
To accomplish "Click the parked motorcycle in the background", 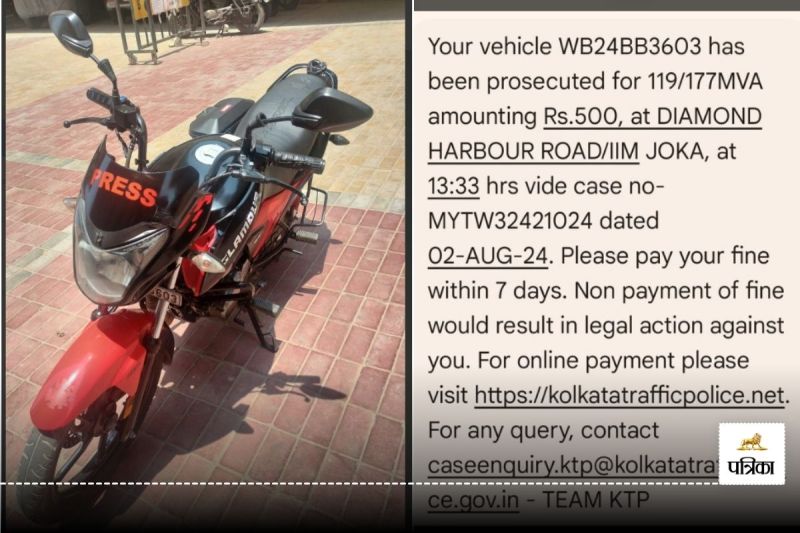I will 236,14.
